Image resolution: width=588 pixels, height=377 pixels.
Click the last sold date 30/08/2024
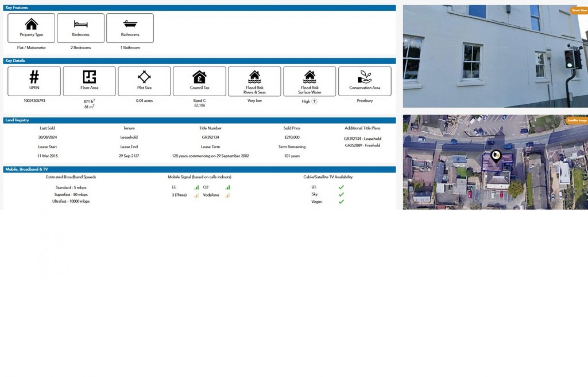pos(47,137)
